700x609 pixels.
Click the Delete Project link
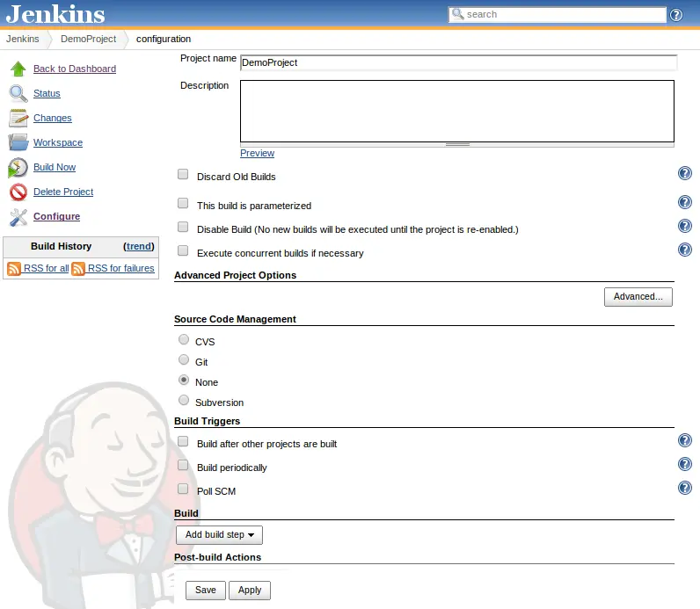pos(63,192)
